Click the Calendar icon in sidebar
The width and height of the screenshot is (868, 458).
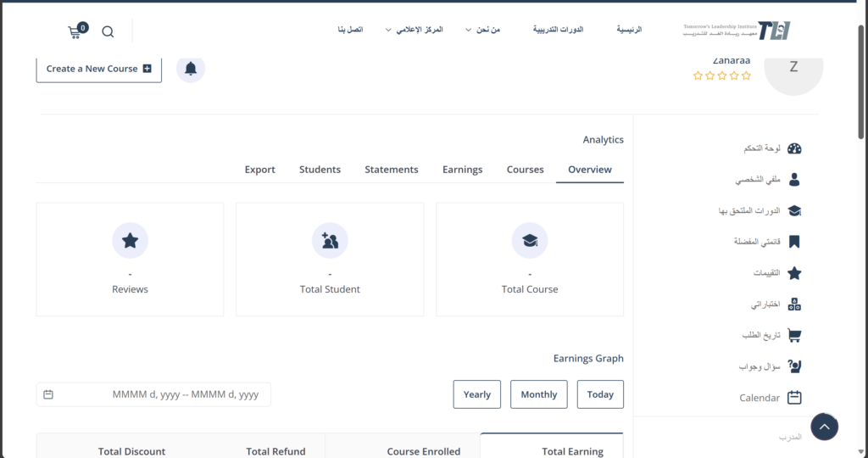click(794, 397)
